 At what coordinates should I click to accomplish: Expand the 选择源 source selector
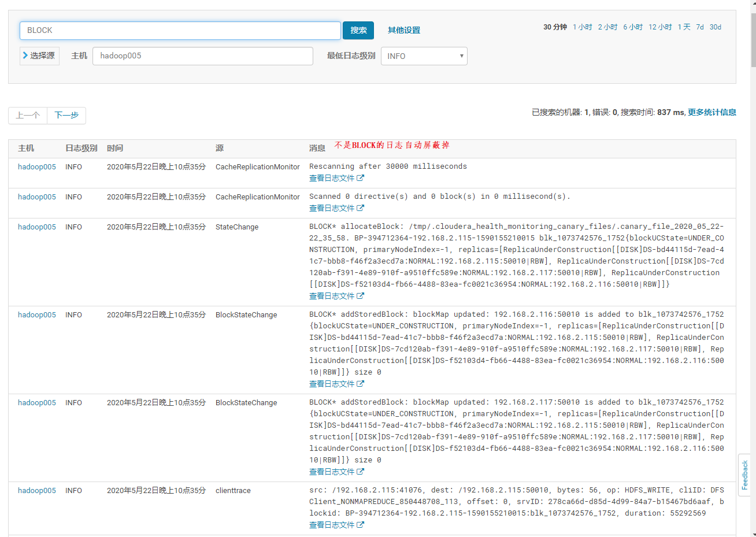pyautogui.click(x=39, y=55)
